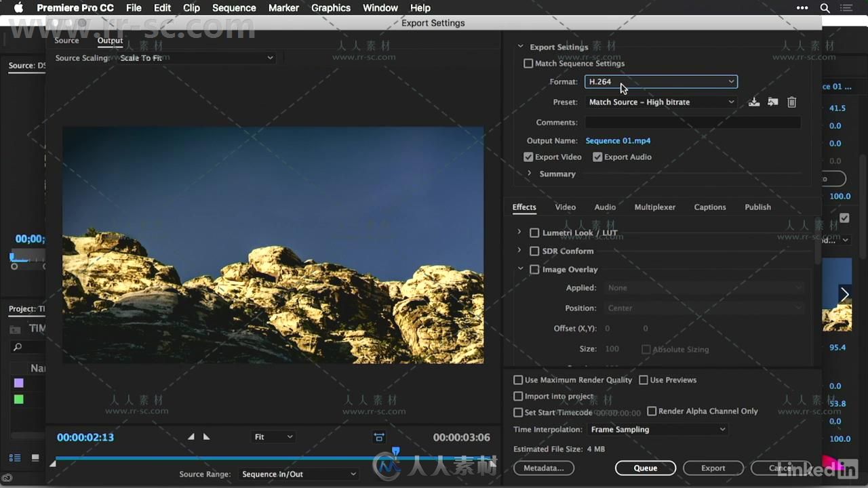Viewport: 868px width, 488px height.
Task: Click the Project panel bin folder icon
Action: [x=15, y=329]
